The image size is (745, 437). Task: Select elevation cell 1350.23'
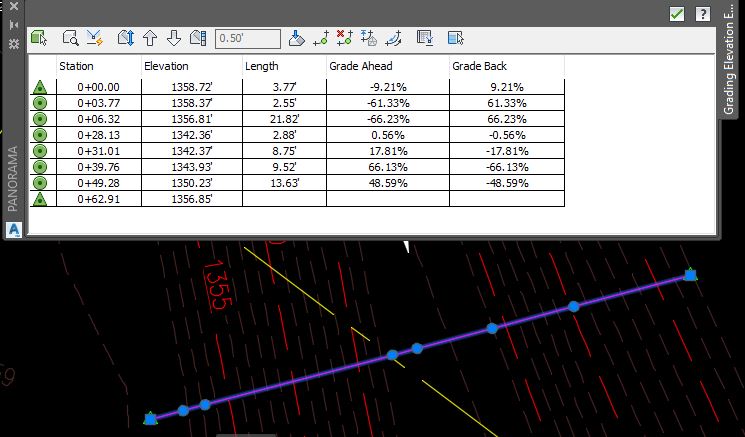click(x=192, y=183)
